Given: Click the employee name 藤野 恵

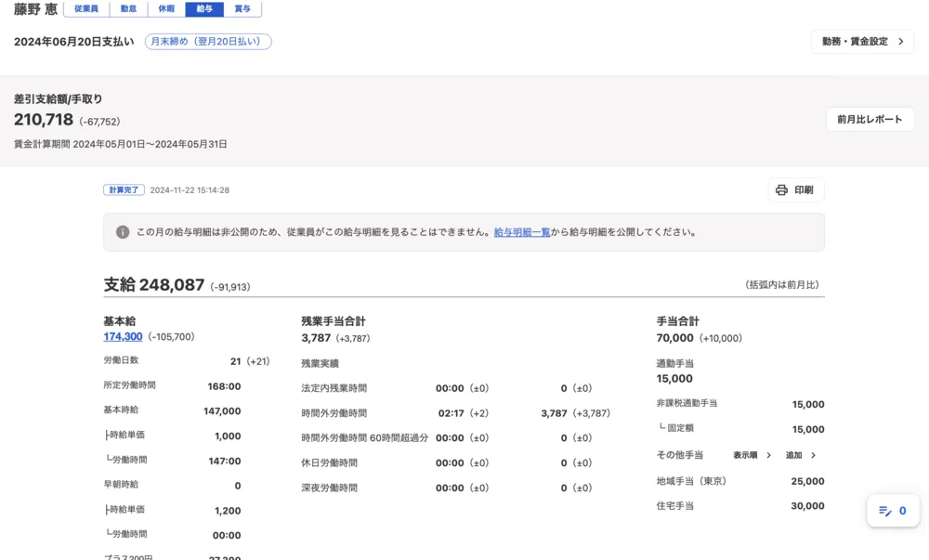Looking at the screenshot, I should pyautogui.click(x=35, y=9).
